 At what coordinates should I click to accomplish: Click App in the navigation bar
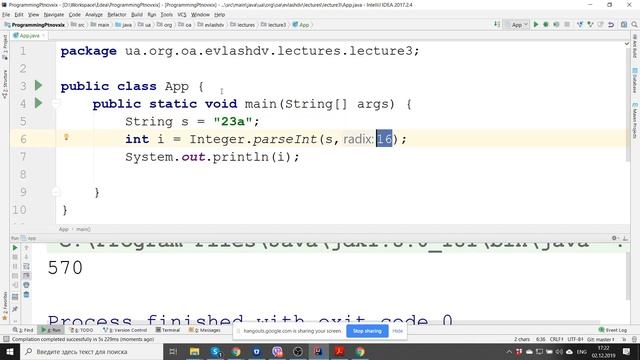pyautogui.click(x=301, y=25)
